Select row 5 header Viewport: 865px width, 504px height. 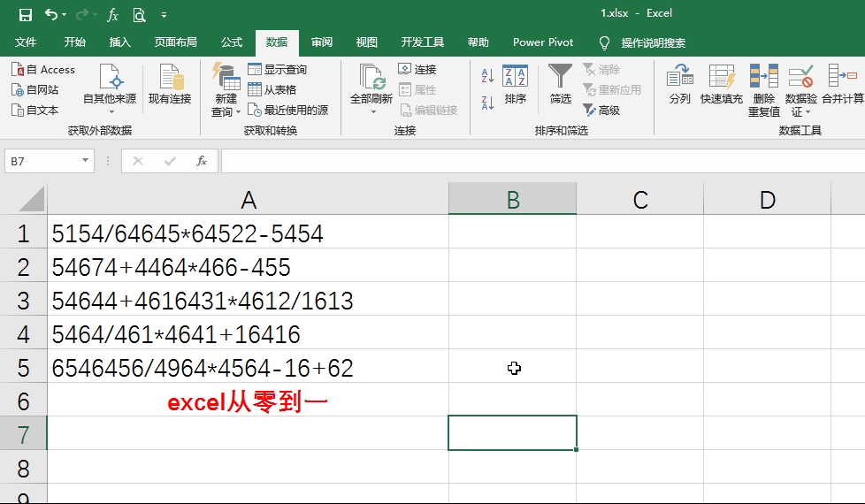tap(23, 366)
